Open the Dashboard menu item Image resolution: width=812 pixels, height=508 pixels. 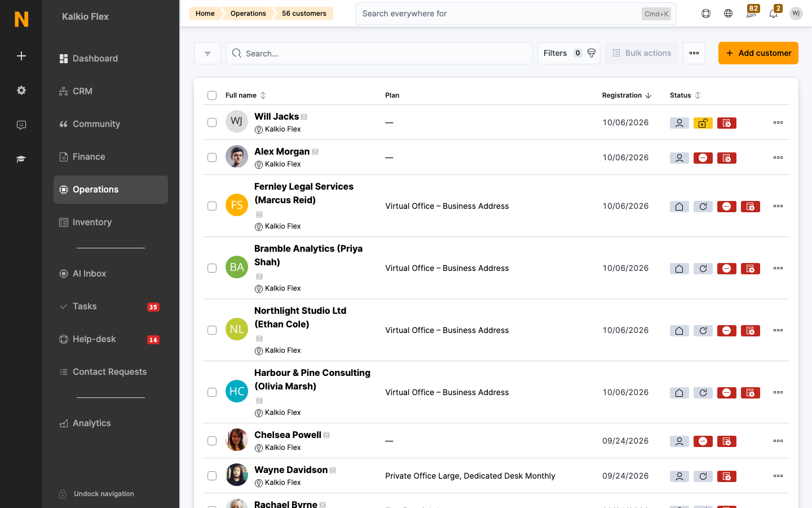[111, 59]
